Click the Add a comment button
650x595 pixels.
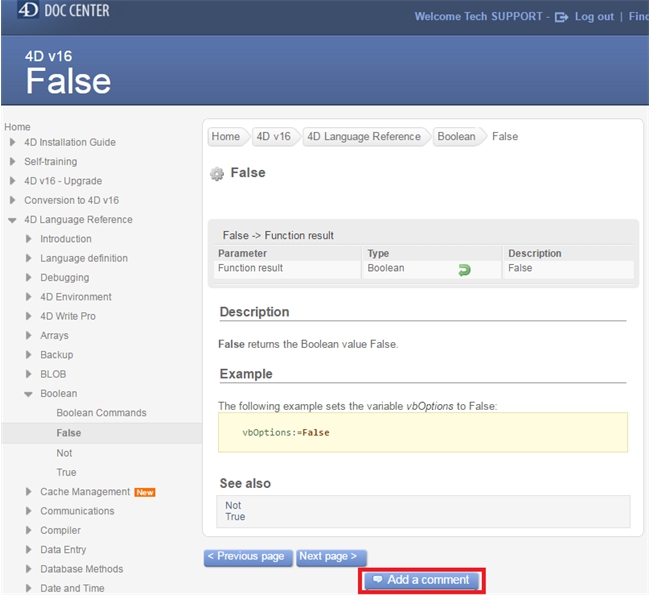coord(421,580)
